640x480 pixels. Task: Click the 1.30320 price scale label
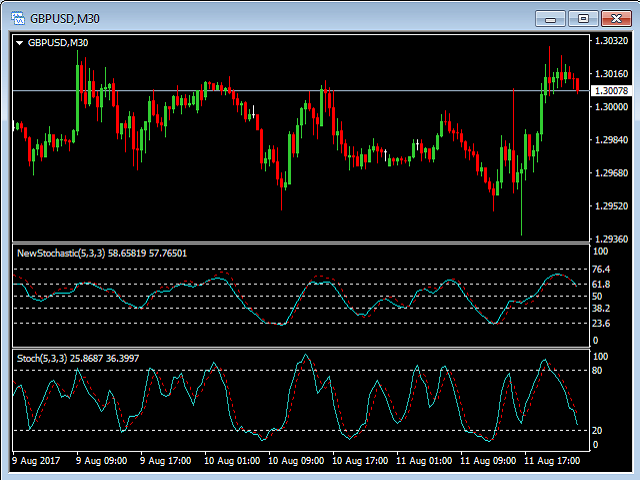(610, 41)
